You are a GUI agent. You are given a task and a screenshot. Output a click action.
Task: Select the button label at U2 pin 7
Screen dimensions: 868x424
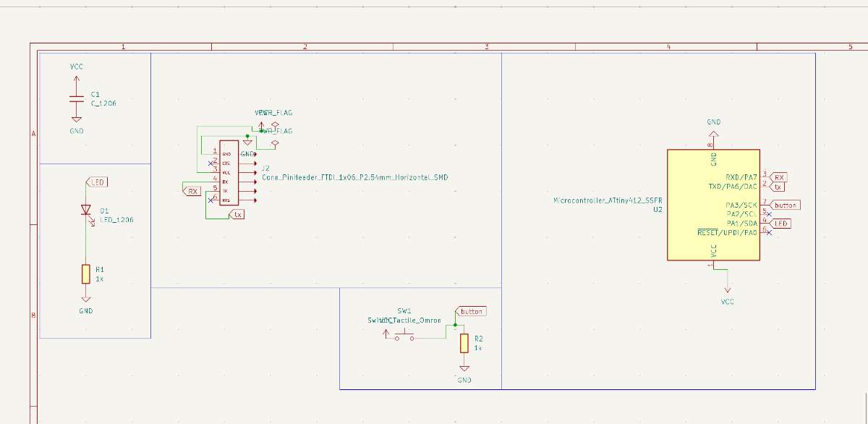coord(784,205)
